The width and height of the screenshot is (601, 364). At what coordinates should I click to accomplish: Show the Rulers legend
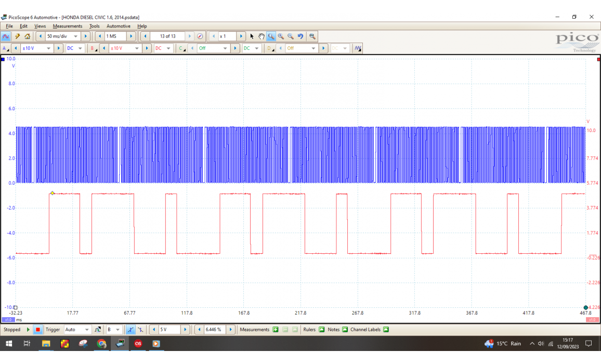coord(321,330)
